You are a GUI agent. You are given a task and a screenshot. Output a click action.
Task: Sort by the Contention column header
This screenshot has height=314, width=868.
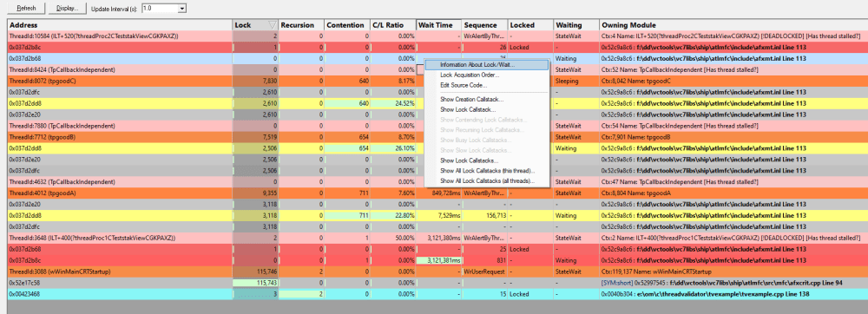tap(347, 25)
